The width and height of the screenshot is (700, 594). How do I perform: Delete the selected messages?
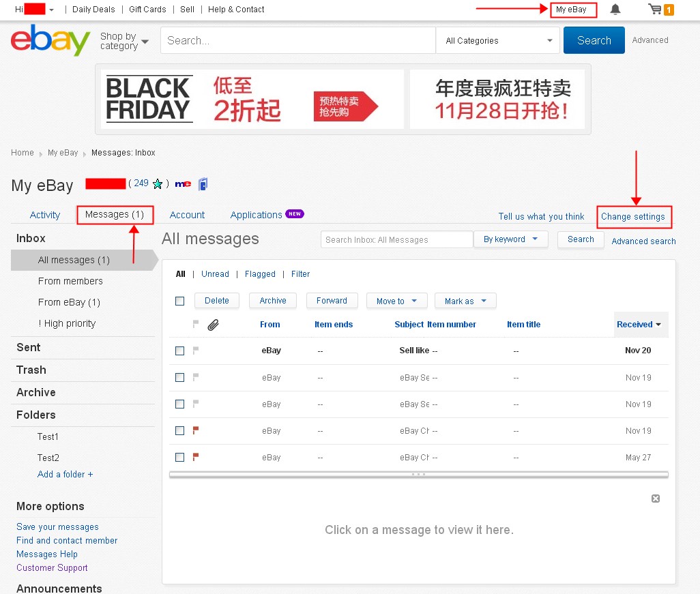click(216, 301)
